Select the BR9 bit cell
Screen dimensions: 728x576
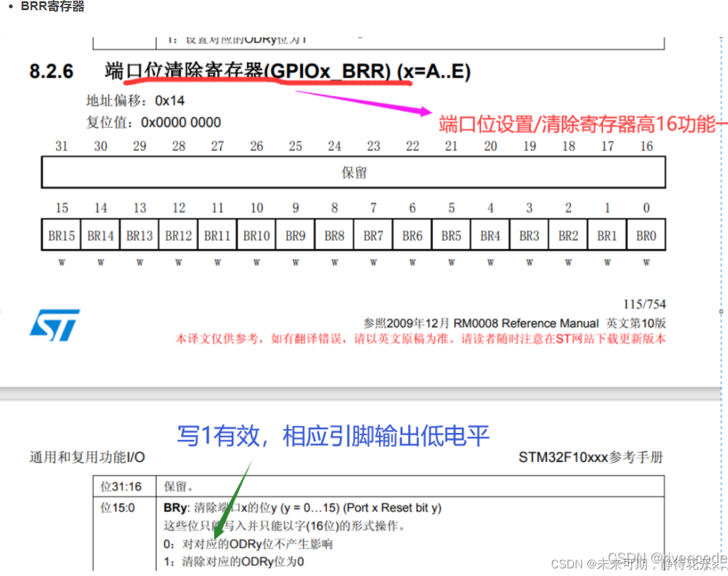point(296,235)
